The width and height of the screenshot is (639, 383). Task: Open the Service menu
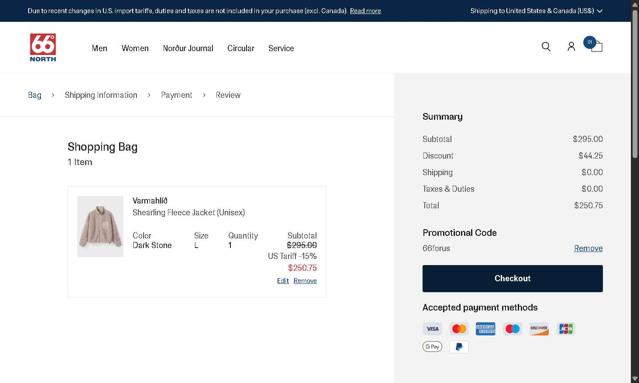coord(281,48)
